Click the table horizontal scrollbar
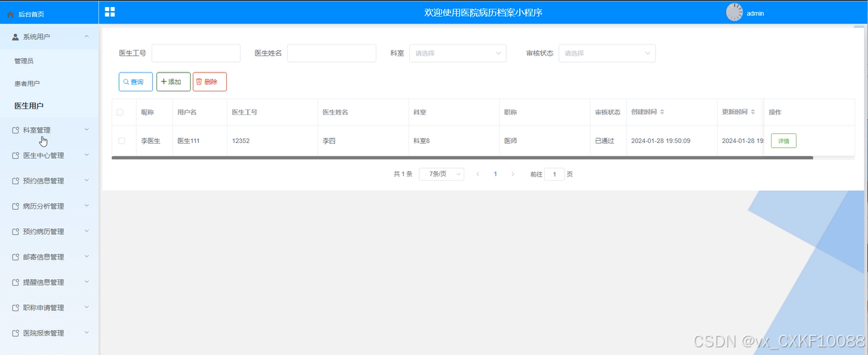This screenshot has width=868, height=355. pyautogui.click(x=462, y=158)
